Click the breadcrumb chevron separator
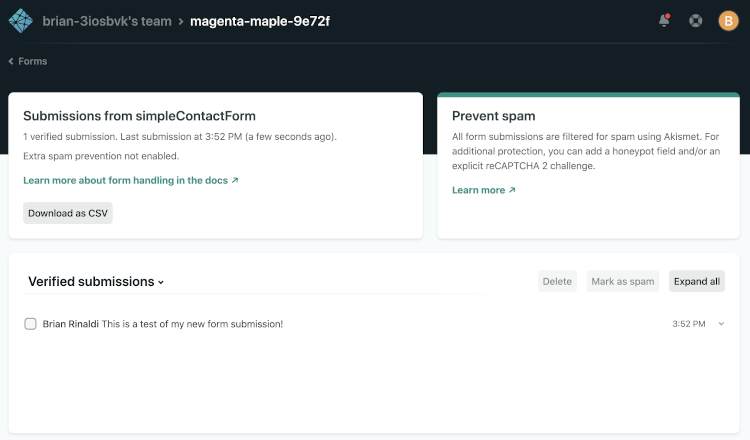The width and height of the screenshot is (750, 440). click(x=181, y=22)
